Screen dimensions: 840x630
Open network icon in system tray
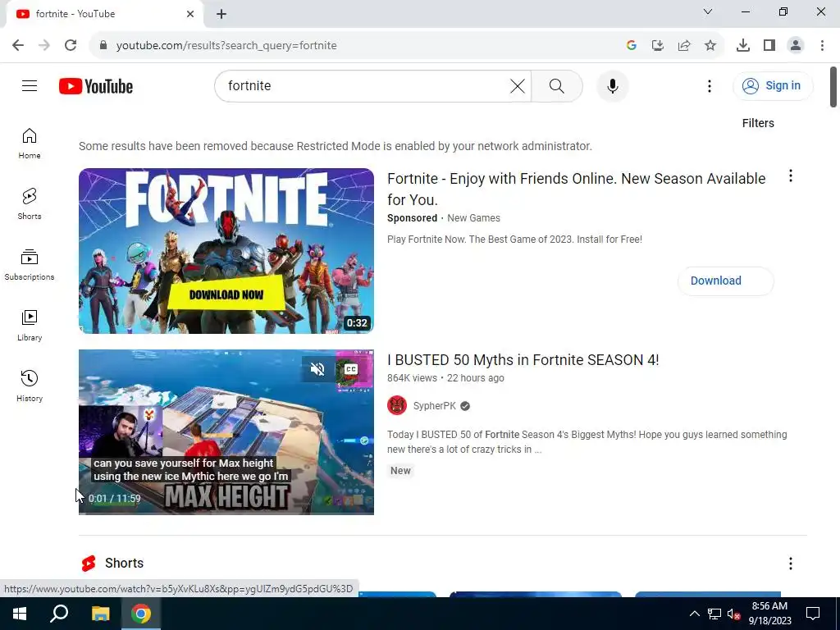[x=714, y=614]
